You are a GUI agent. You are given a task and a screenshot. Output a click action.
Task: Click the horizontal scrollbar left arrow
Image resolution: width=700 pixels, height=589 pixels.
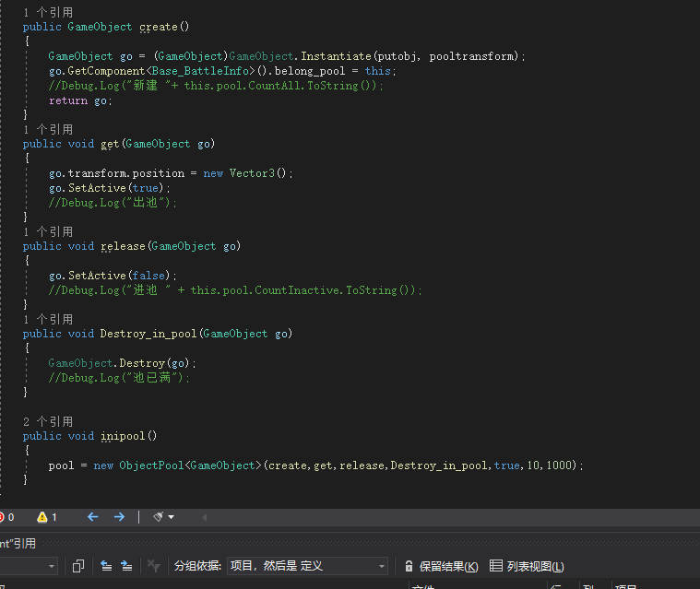(x=205, y=517)
